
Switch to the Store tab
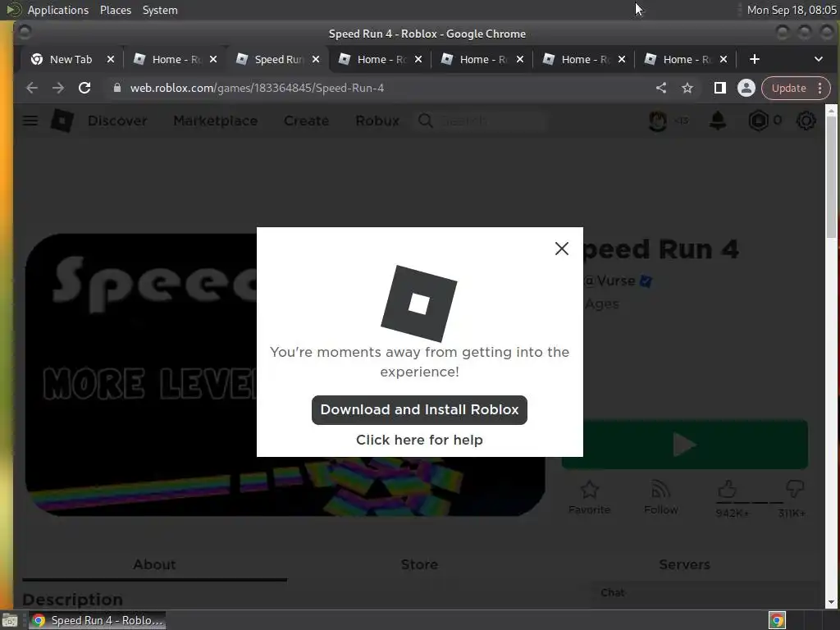tap(419, 564)
